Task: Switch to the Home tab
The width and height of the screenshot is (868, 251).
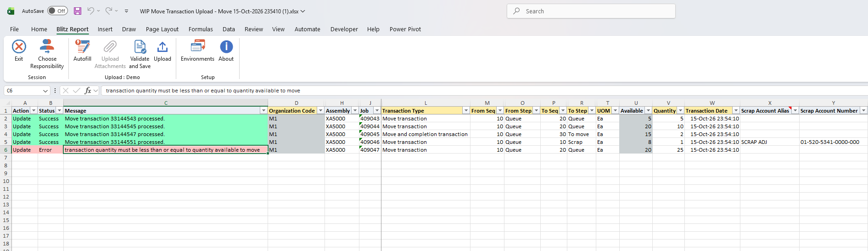Action: 39,29
